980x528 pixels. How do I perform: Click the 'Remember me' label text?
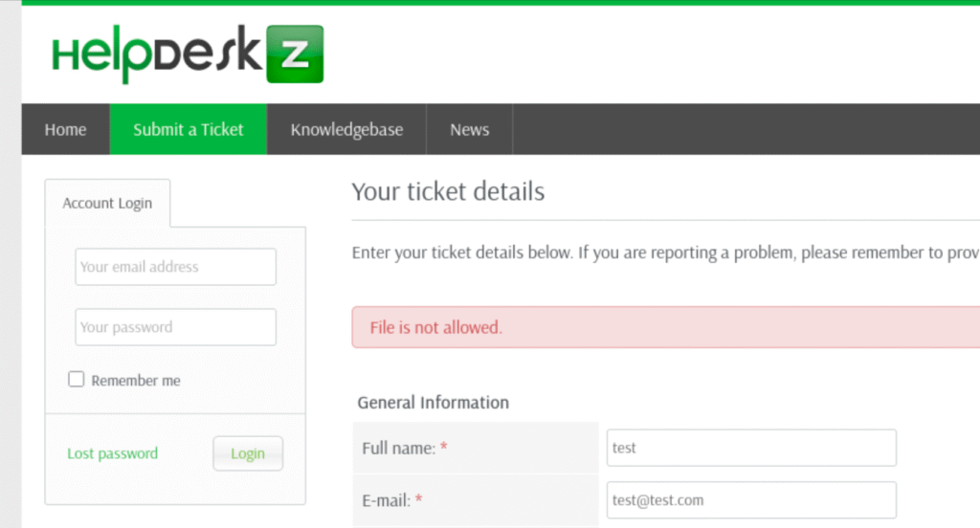(136, 381)
